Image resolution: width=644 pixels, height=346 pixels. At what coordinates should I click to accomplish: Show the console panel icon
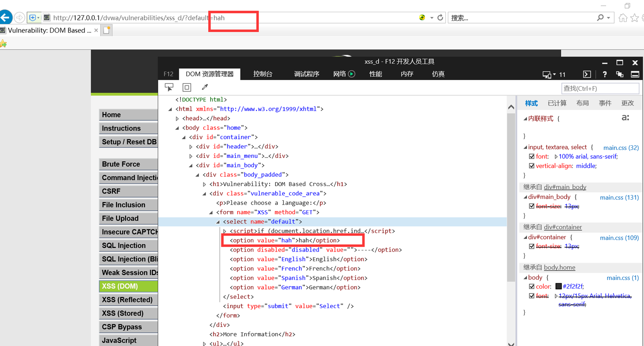tap(587, 74)
